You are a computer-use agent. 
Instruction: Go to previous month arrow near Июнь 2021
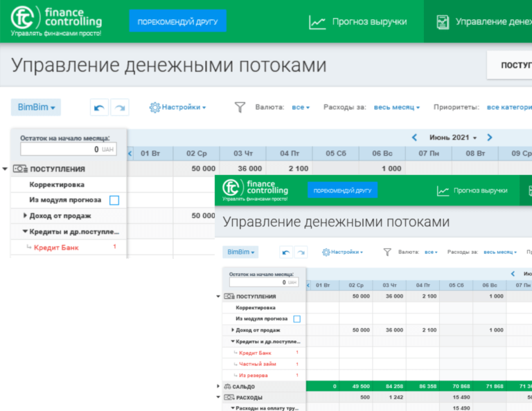click(x=414, y=138)
